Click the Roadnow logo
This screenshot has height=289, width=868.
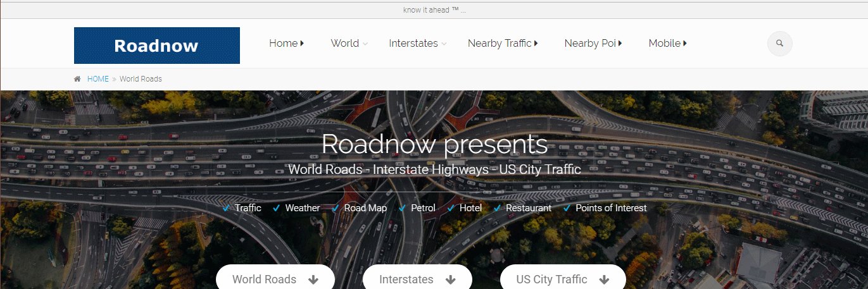click(x=157, y=46)
